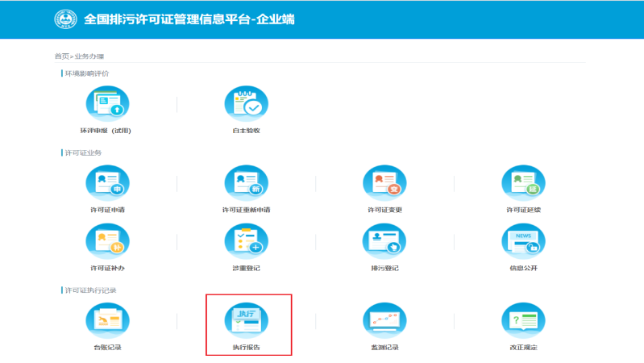This screenshot has height=363, width=644.
Task: Open the 许可证变更 orange icon
Action: tap(384, 183)
